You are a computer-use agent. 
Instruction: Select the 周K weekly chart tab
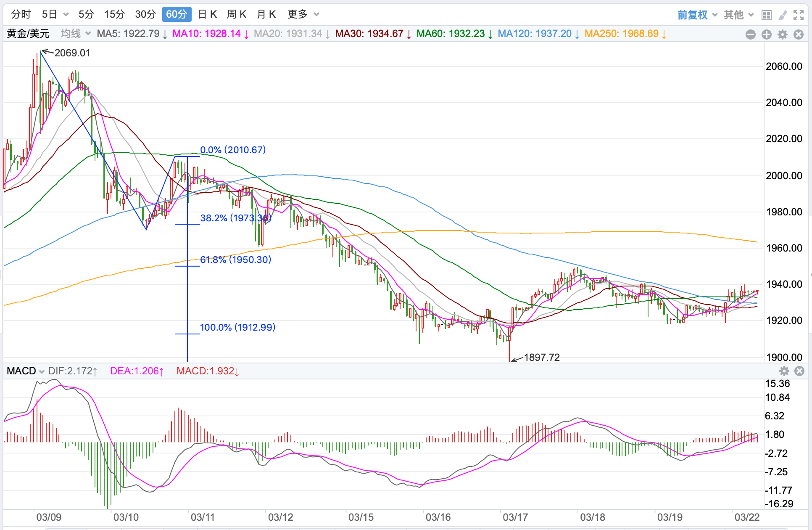[x=236, y=14]
